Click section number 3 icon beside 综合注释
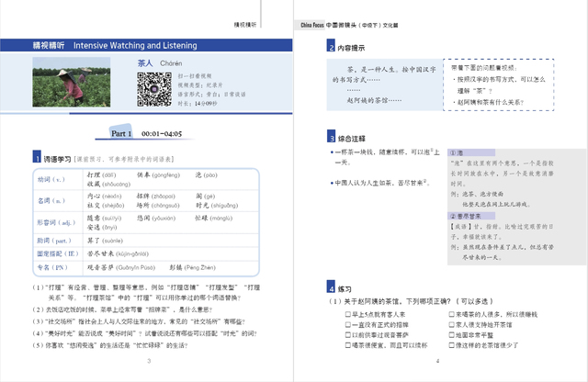 pos(330,135)
